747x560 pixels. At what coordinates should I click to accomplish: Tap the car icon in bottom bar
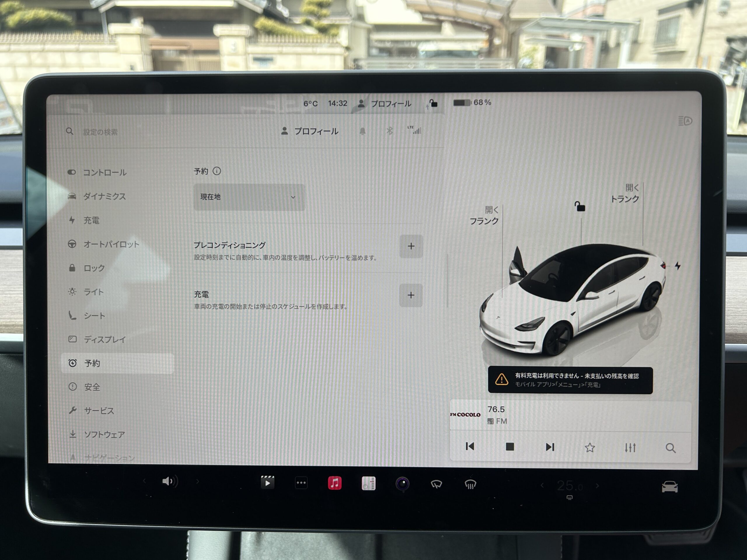(x=670, y=487)
